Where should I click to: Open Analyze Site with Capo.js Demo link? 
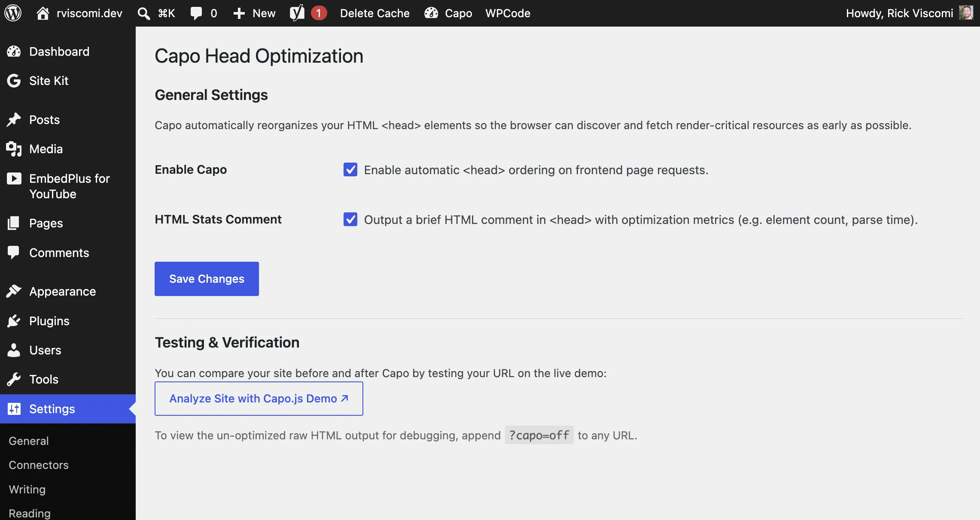259,399
